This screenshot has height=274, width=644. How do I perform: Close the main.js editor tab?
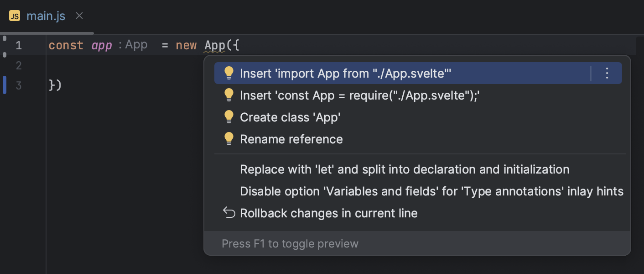[x=79, y=16]
